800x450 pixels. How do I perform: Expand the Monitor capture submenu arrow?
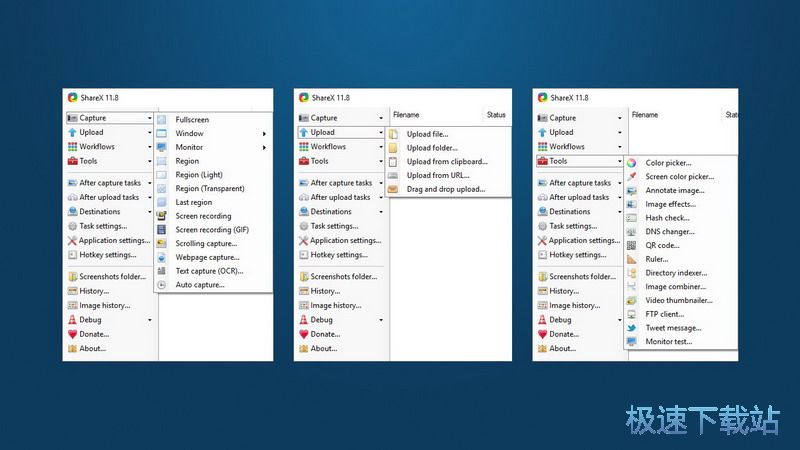(265, 147)
